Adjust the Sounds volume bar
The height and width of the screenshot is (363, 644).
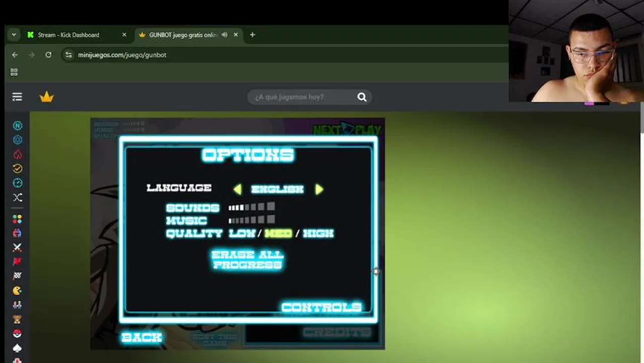251,207
